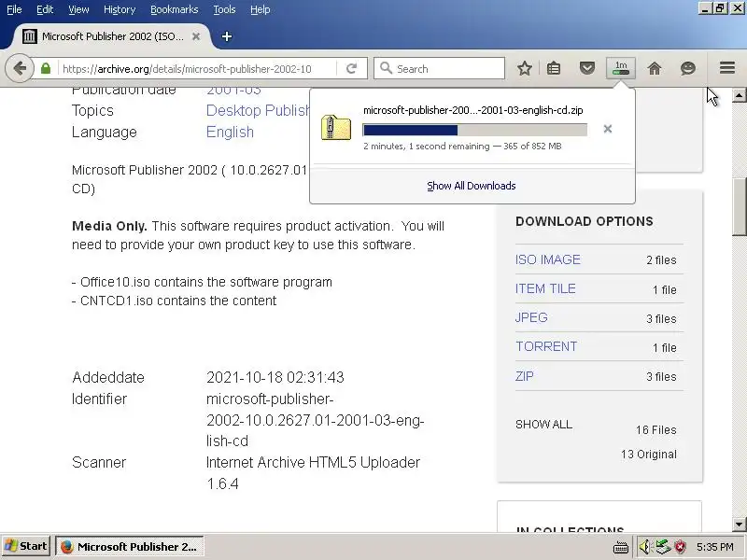Click the 2001-03 publication date link
The height and width of the screenshot is (560, 747).
pos(233,91)
